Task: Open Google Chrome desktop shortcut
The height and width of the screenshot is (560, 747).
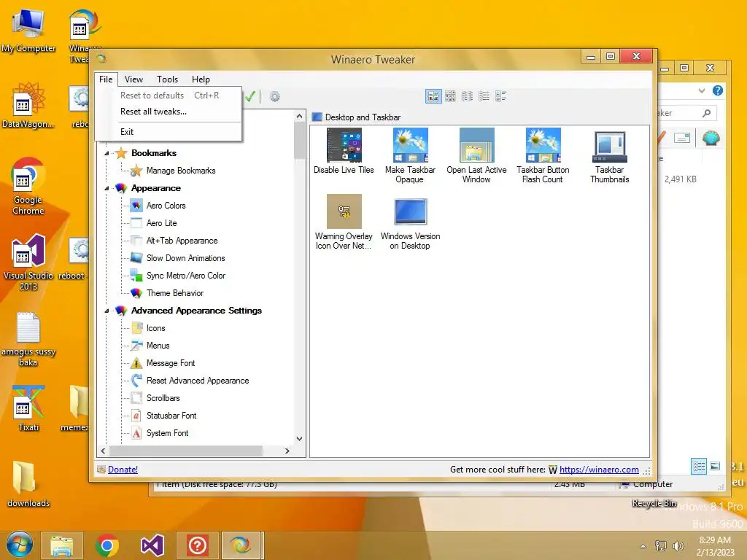Action: point(28,186)
